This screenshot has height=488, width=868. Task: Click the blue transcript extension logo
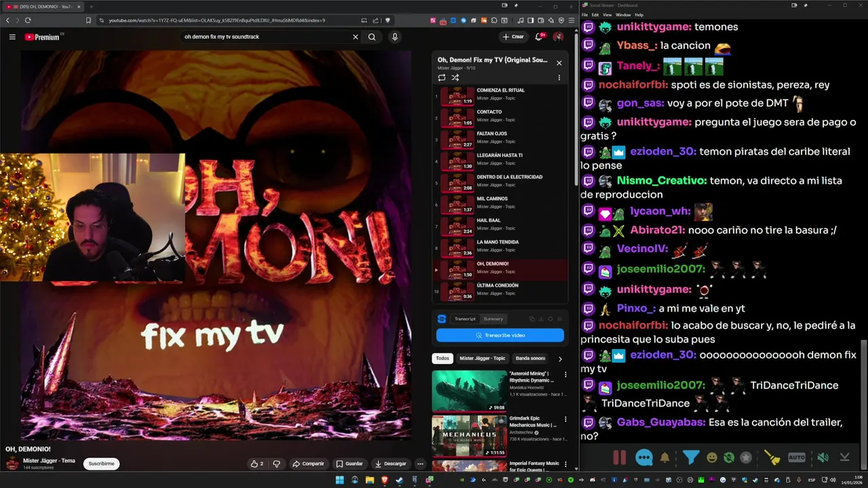(442, 319)
